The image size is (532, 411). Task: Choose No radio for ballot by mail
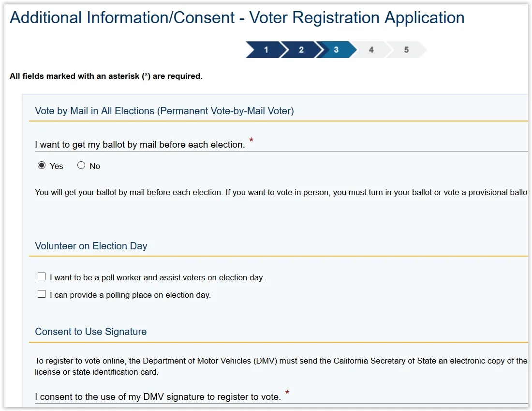(x=81, y=166)
